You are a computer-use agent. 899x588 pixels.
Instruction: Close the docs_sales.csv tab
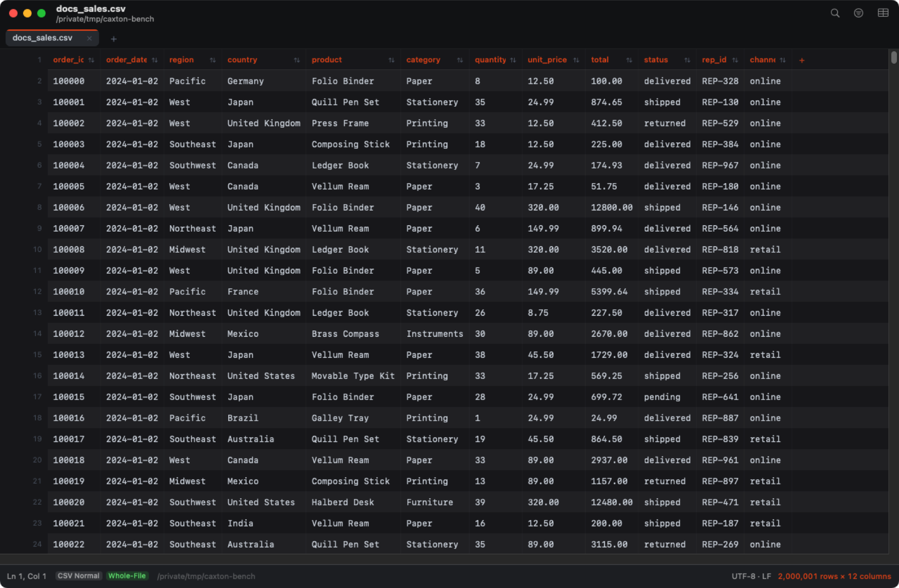(x=89, y=38)
